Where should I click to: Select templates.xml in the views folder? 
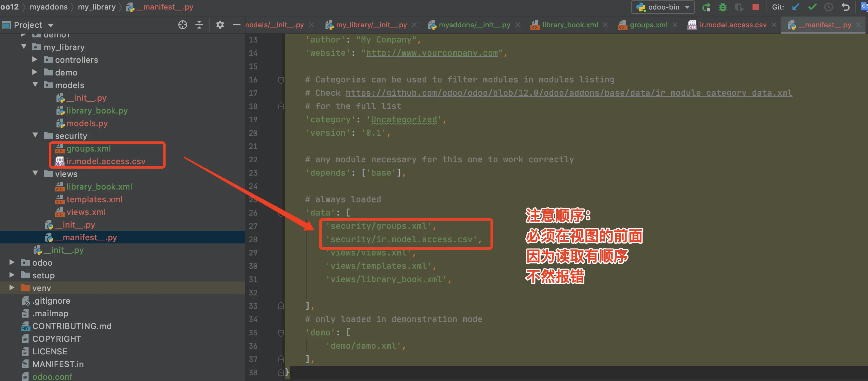coord(94,199)
